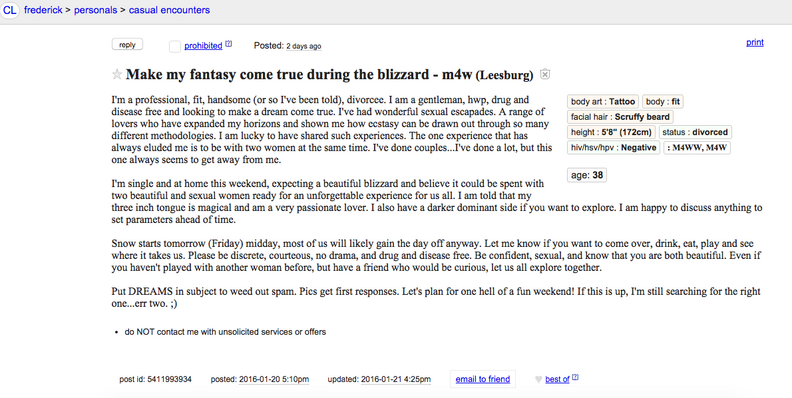Select the age 38 attribute tag

click(x=587, y=175)
